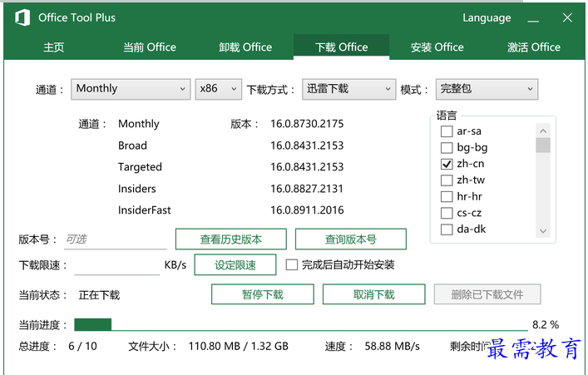Open the 激活 Office tab
Image resolution: width=588 pixels, height=375 pixels.
pos(534,47)
